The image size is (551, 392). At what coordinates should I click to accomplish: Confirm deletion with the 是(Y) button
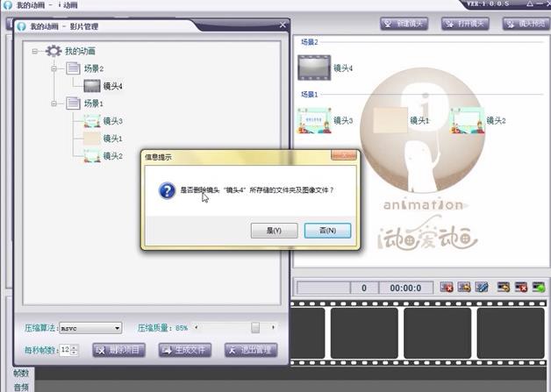(x=274, y=231)
